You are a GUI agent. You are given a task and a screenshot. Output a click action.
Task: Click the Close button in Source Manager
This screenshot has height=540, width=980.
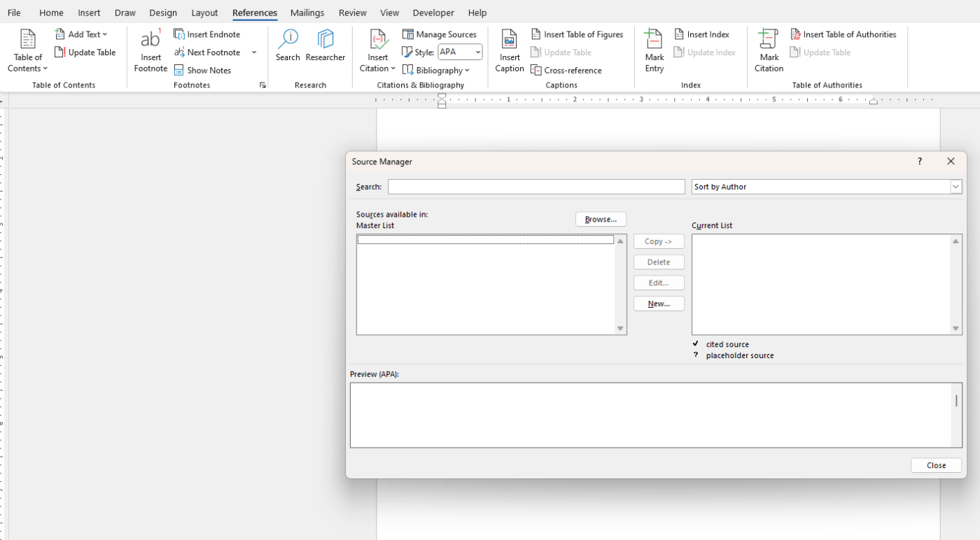click(936, 465)
